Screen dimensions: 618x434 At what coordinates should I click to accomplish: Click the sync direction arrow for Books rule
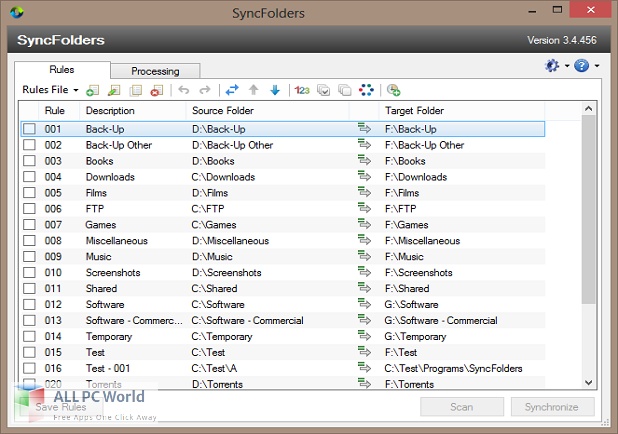(x=365, y=160)
